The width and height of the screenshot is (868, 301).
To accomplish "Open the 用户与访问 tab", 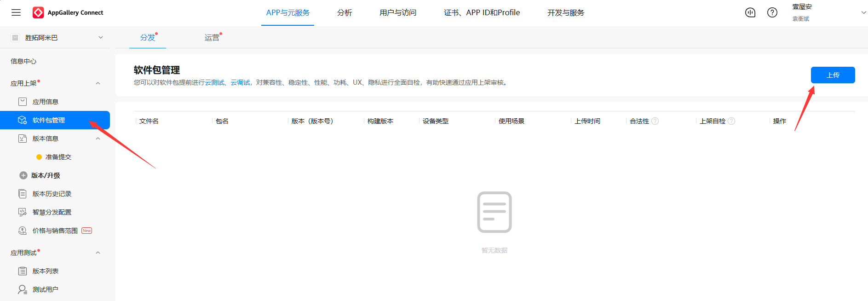I will [398, 12].
